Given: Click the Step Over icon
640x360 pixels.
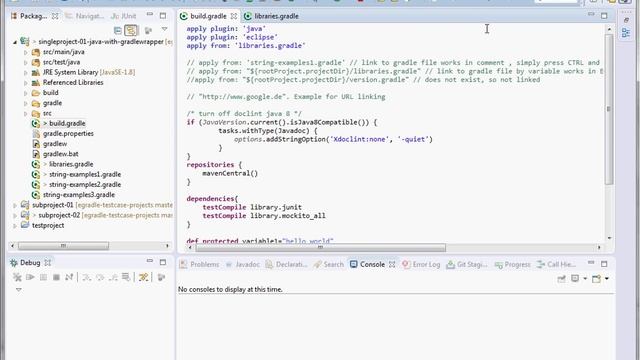Looking at the screenshot, I should click(100, 278).
